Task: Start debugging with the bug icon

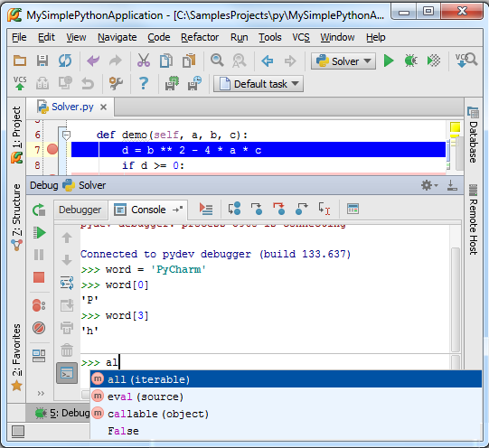Action: [410, 61]
